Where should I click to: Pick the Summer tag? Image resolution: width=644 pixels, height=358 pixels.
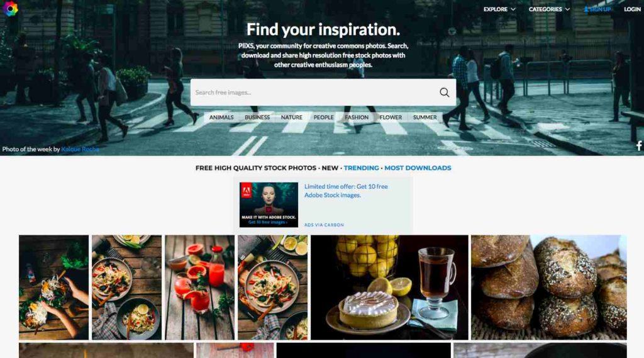tap(425, 117)
